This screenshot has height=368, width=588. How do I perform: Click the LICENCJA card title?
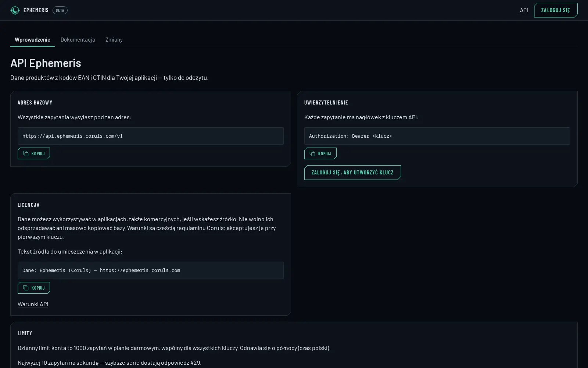28,205
